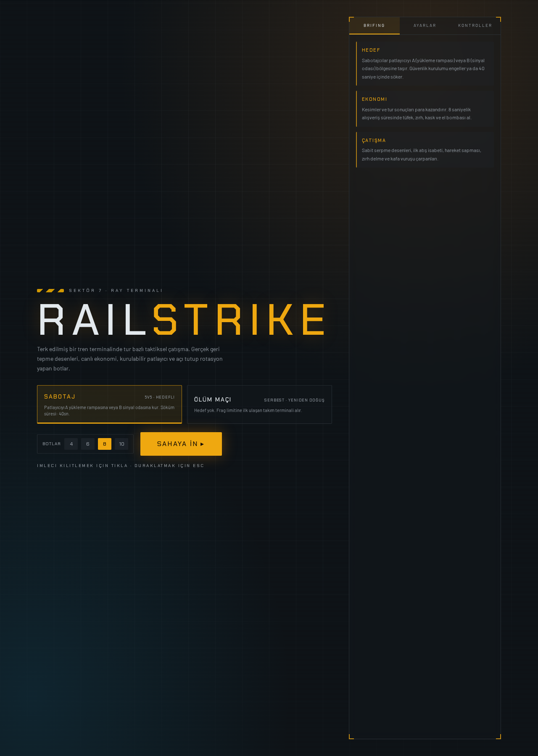Click the 'SERBEST · YENIDEN DOĞUŞ' tag
Image resolution: width=538 pixels, height=756 pixels.
click(294, 400)
